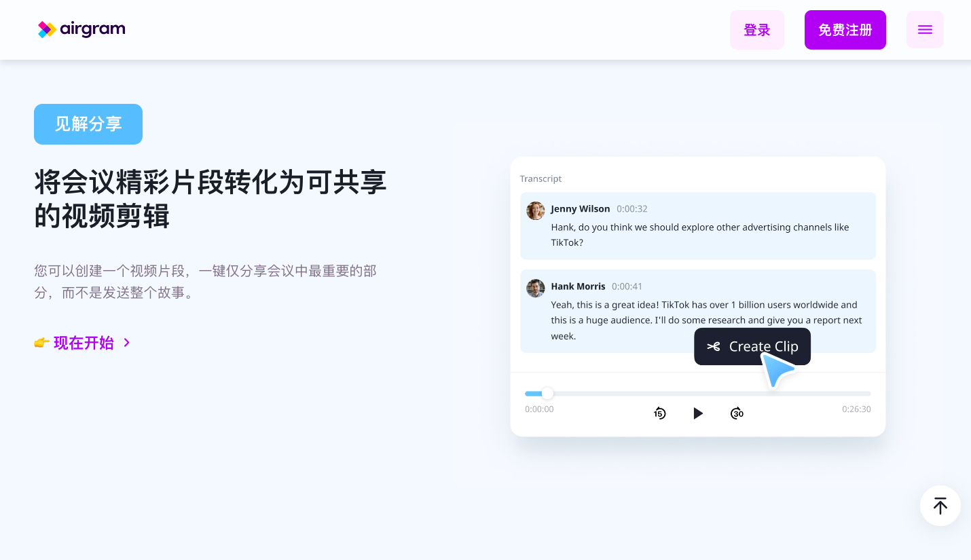Open the 现在开始 link
Screen dimensions: 971x560
click(x=84, y=343)
